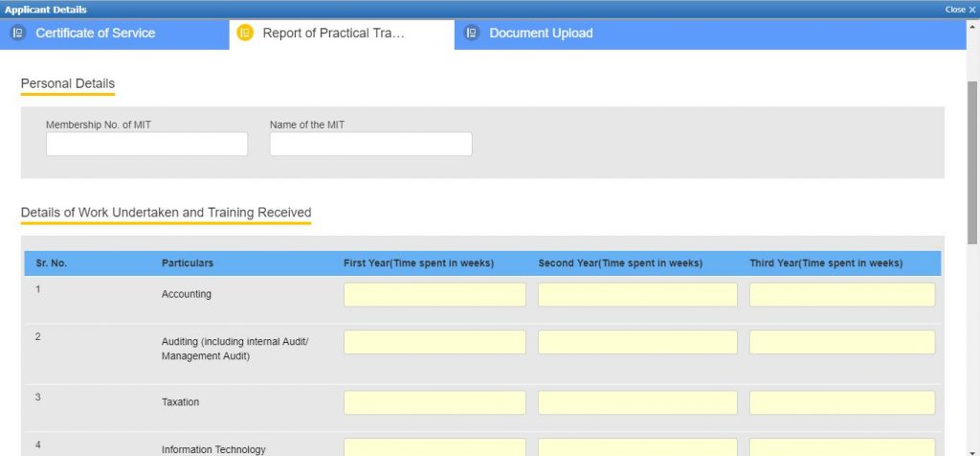This screenshot has width=980, height=456.
Task: Select Auditing third year weeks field
Action: 842,343
